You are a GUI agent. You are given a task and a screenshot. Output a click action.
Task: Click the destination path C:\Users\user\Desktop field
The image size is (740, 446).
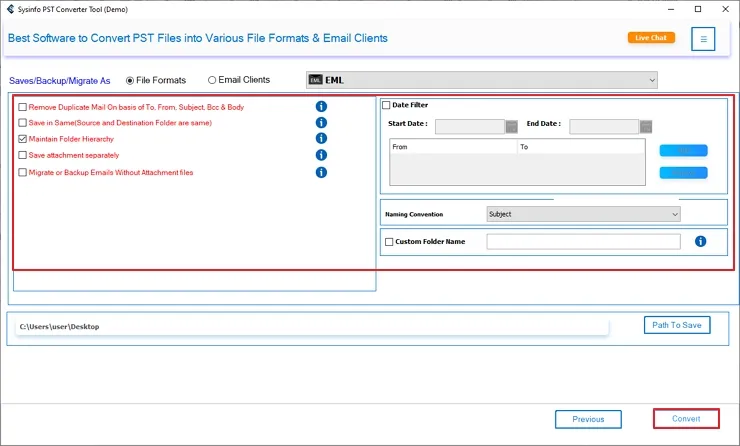tap(312, 327)
